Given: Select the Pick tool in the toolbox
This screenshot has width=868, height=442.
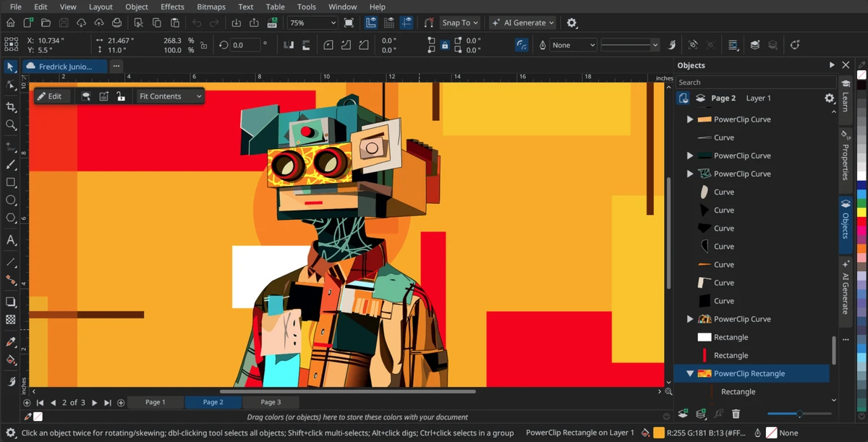Looking at the screenshot, I should tap(11, 67).
